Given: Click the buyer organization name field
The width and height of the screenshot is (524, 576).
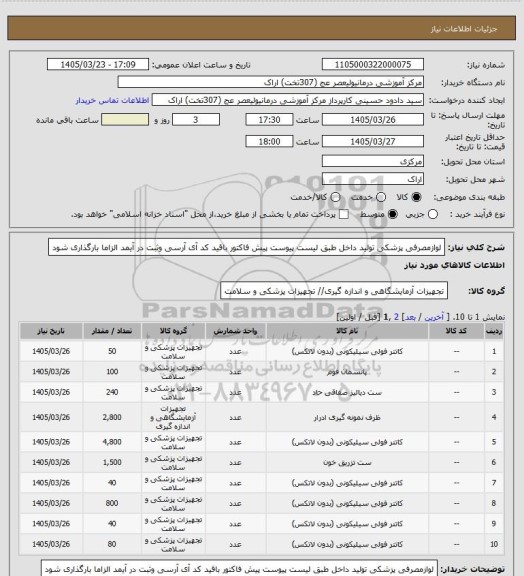Looking at the screenshot, I should 270,82.
